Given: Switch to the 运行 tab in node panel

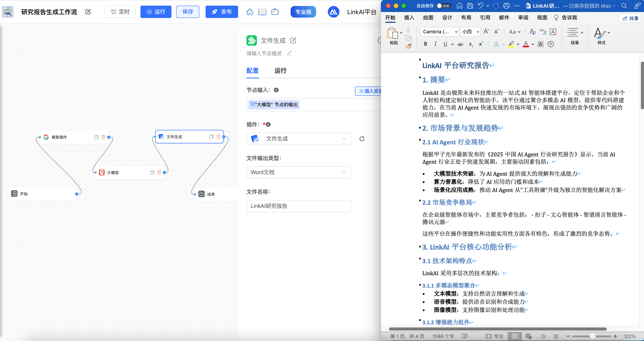Looking at the screenshot, I should [x=280, y=71].
